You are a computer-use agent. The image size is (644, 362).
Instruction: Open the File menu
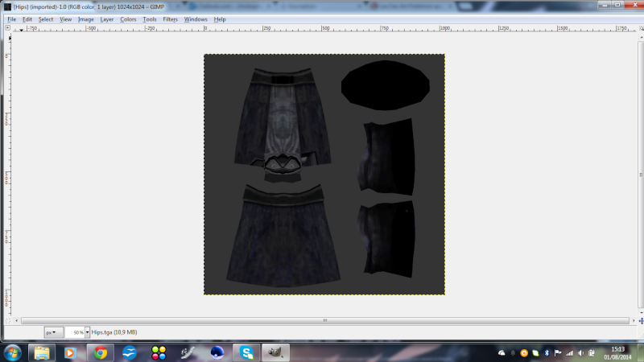click(x=11, y=19)
